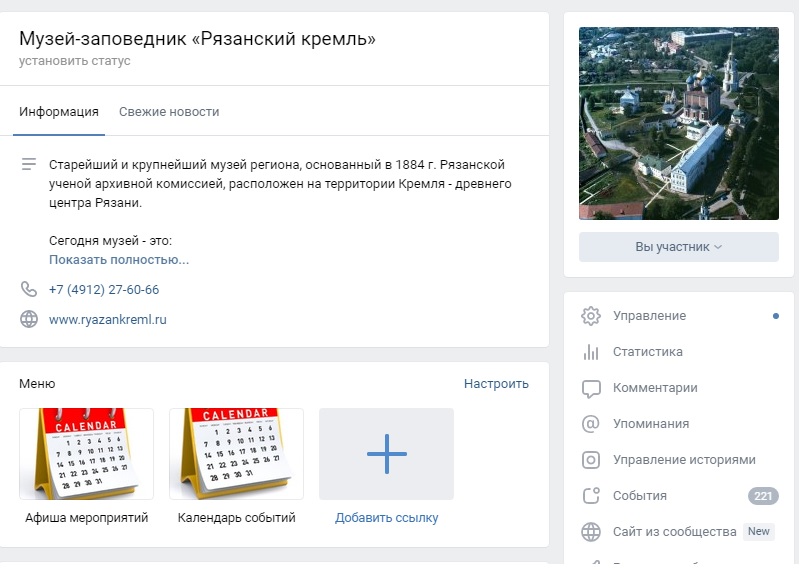Click установить статус text

[75, 61]
